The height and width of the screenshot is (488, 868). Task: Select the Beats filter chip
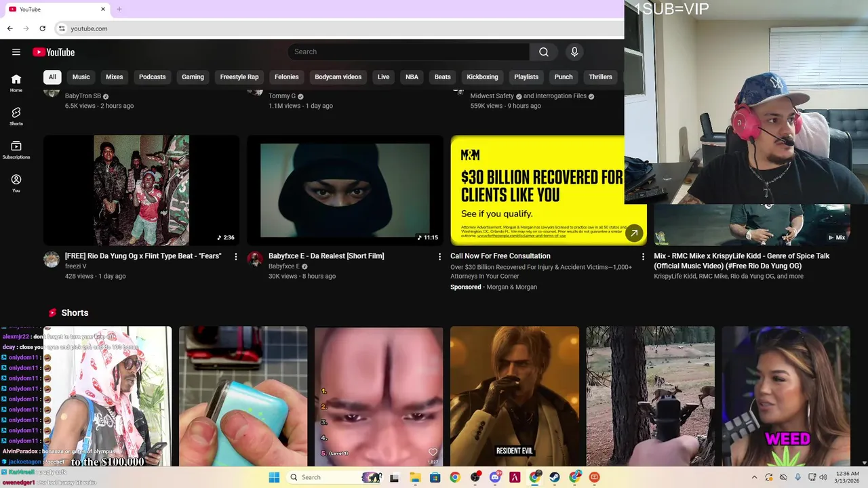coord(442,77)
